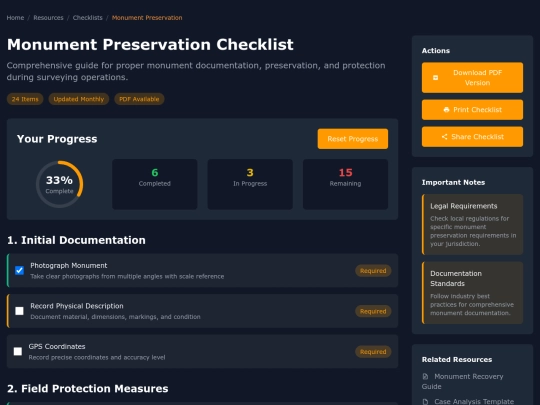Click the 3 In Progress stat card
The height and width of the screenshot is (405, 540).
coord(250,184)
